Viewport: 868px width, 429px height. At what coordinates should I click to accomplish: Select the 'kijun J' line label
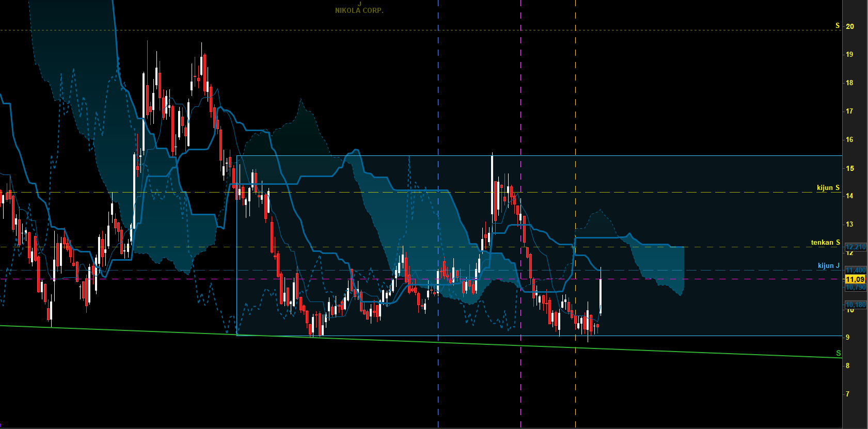[829, 266]
